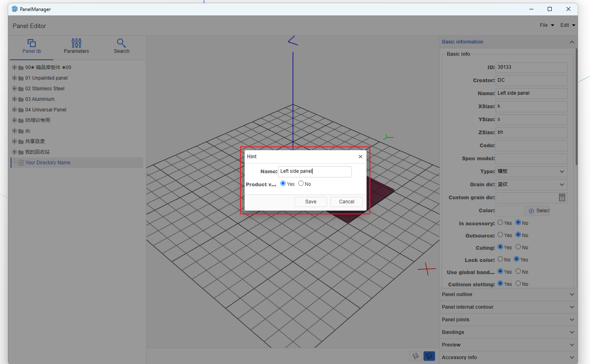The image size is (590, 364).
Task: Set Cuting option to No
Action: 518,247
